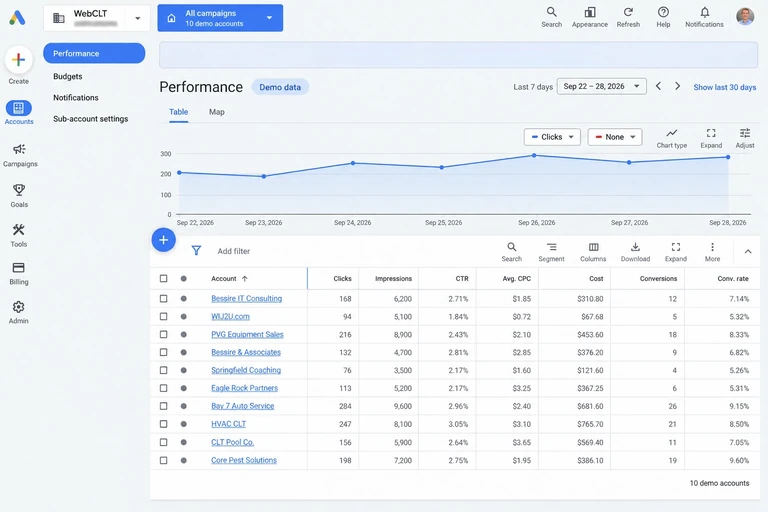The width and height of the screenshot is (768, 512).
Task: Click the Chart type icon
Action: click(x=672, y=133)
